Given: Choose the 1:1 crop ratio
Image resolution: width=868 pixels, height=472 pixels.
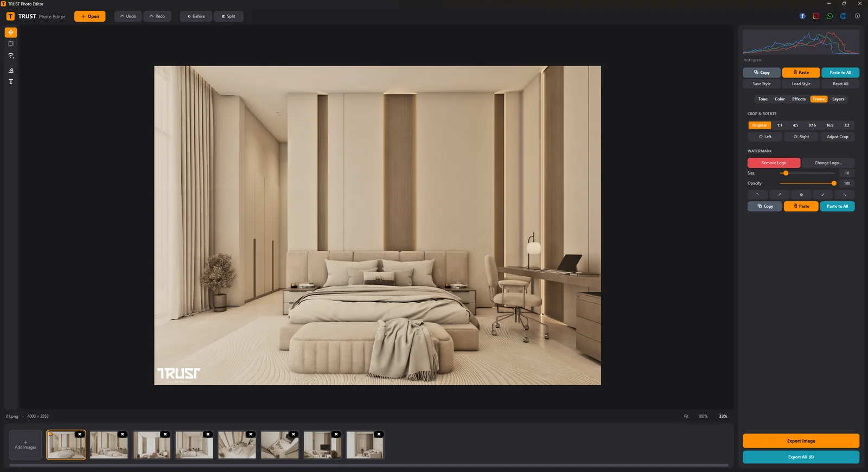Looking at the screenshot, I should (x=780, y=125).
